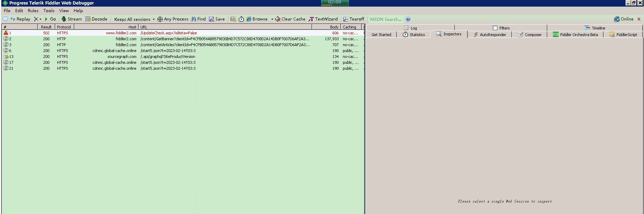
Task: Open the View menu
Action: pos(64,11)
